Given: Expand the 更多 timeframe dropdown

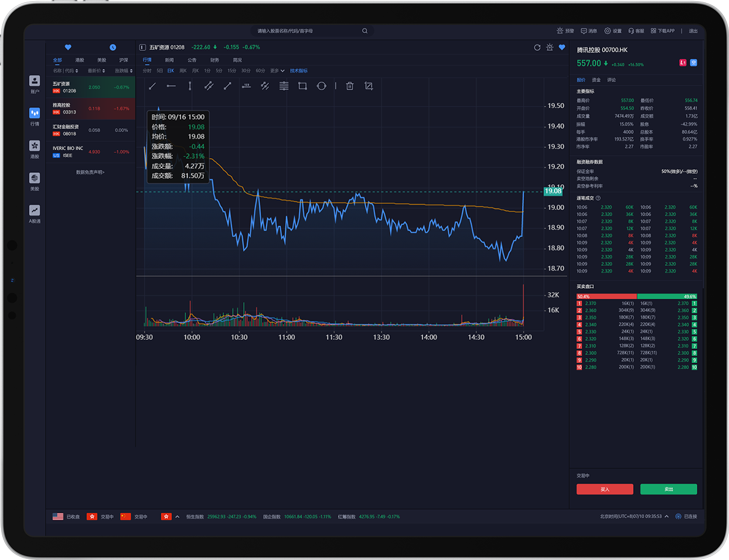Looking at the screenshot, I should (x=277, y=71).
